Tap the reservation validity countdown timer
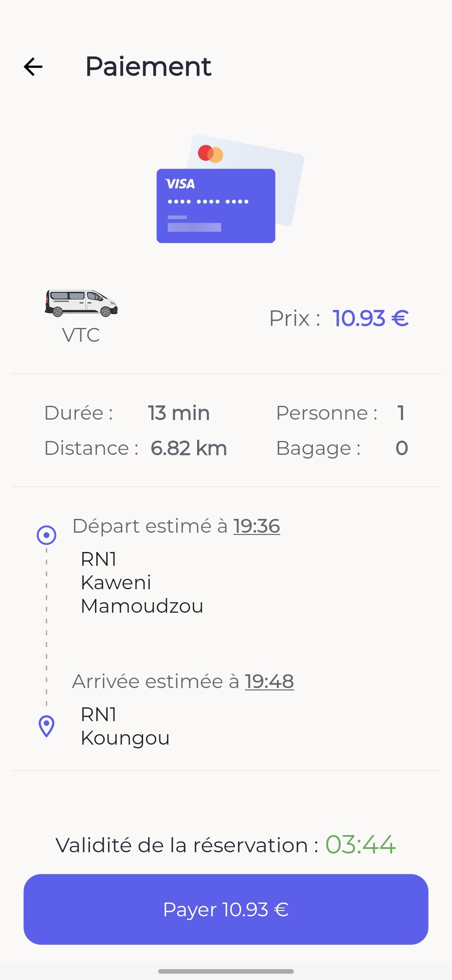 click(x=360, y=844)
